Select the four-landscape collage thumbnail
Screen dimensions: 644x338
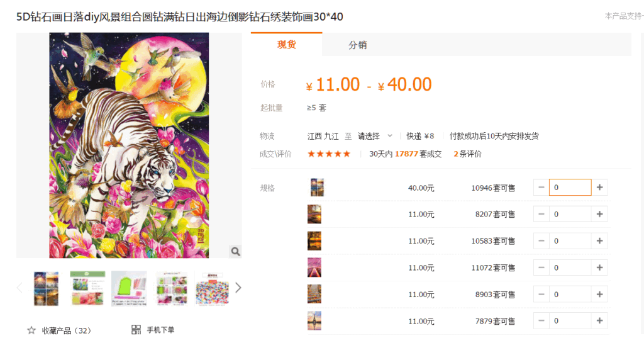click(46, 289)
